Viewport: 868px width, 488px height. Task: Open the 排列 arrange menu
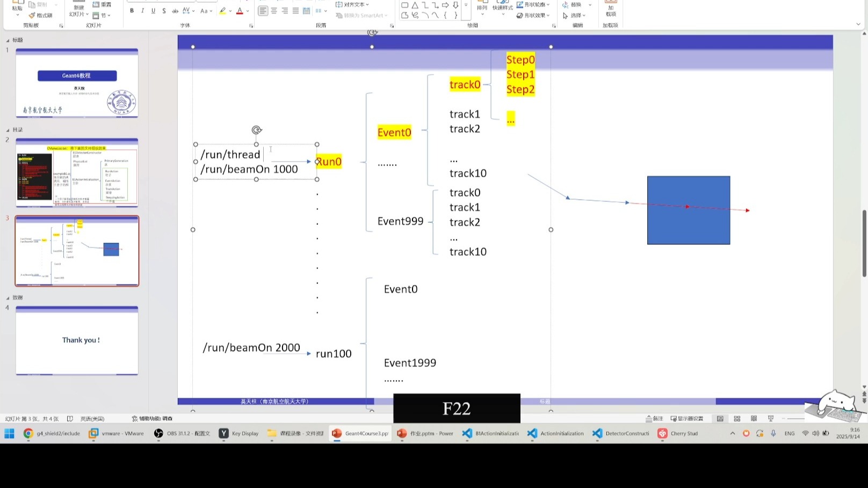point(482,8)
